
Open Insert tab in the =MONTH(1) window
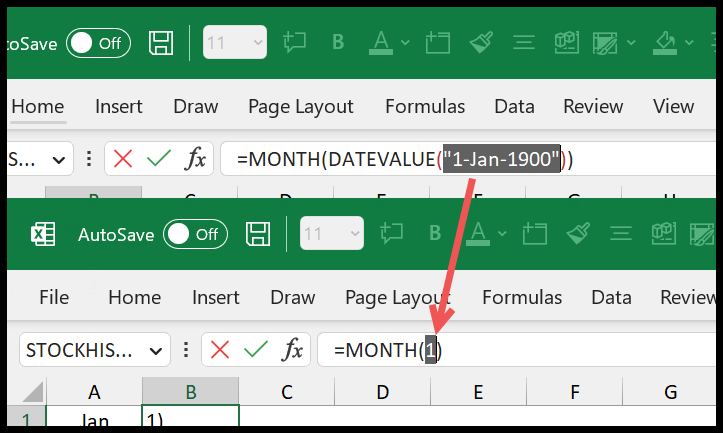pos(216,297)
